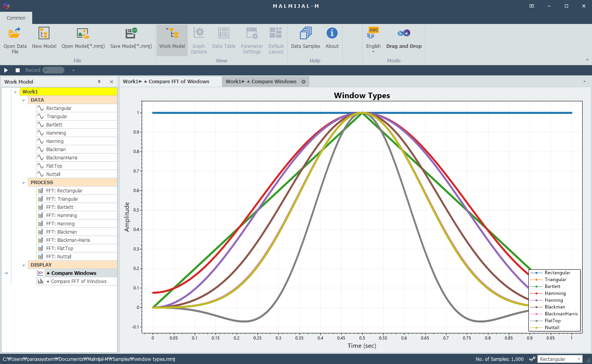Viewport: 592px width, 364px height.
Task: Click the waveform icon in status bar
Action: pos(532,359)
